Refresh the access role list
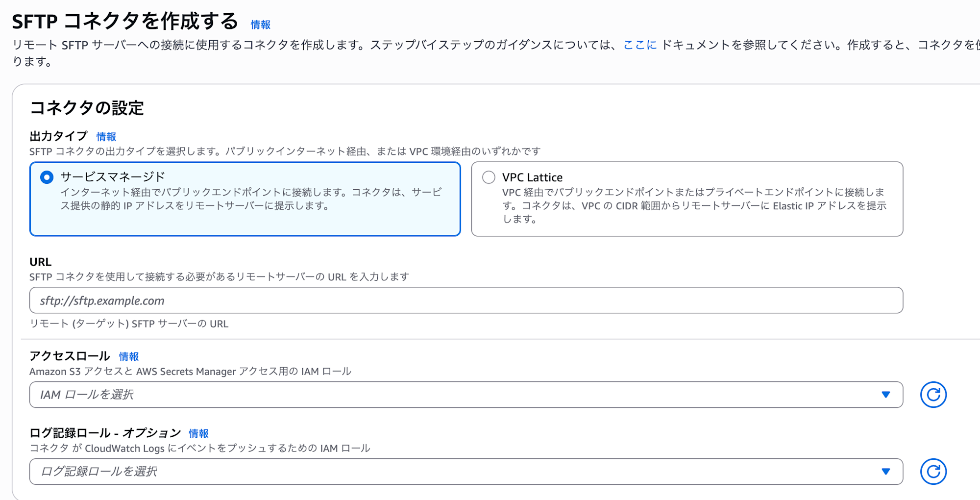 coord(933,395)
